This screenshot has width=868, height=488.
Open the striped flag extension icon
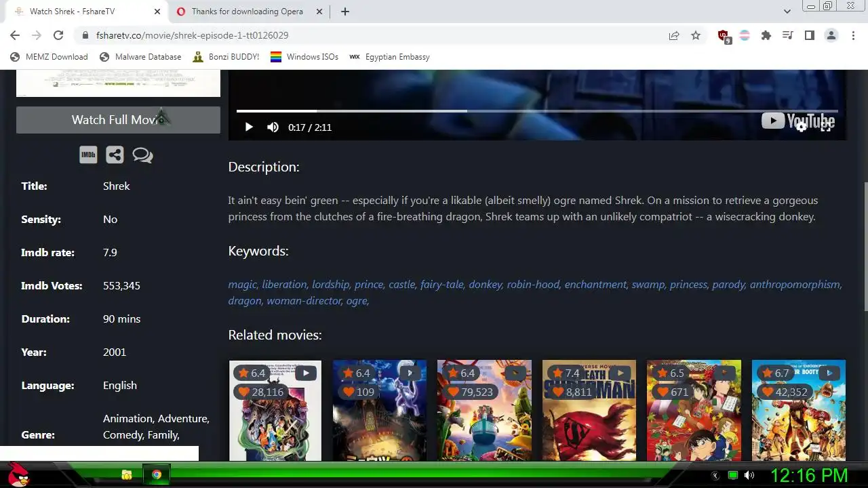[745, 35]
